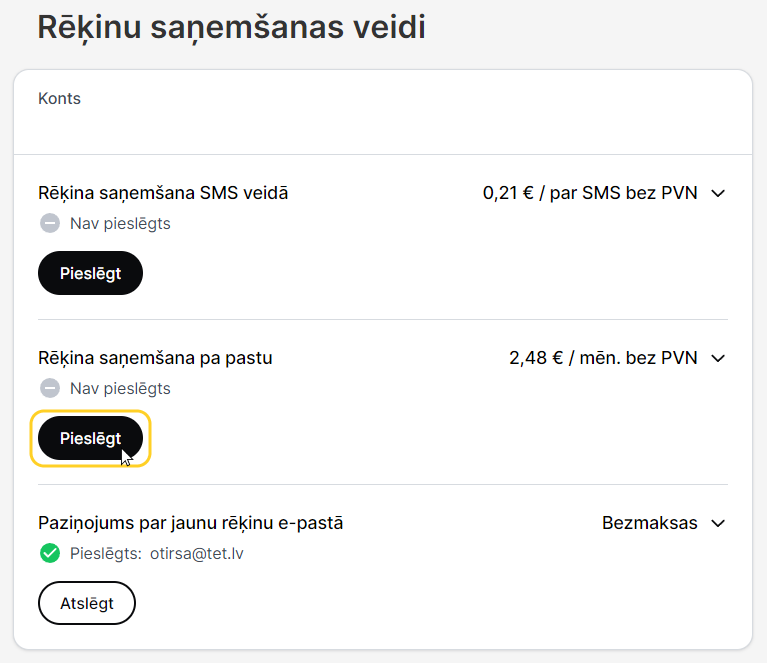Connect invoice delivery by SMS with Pieslēgt
The width and height of the screenshot is (767, 663).
coord(90,273)
